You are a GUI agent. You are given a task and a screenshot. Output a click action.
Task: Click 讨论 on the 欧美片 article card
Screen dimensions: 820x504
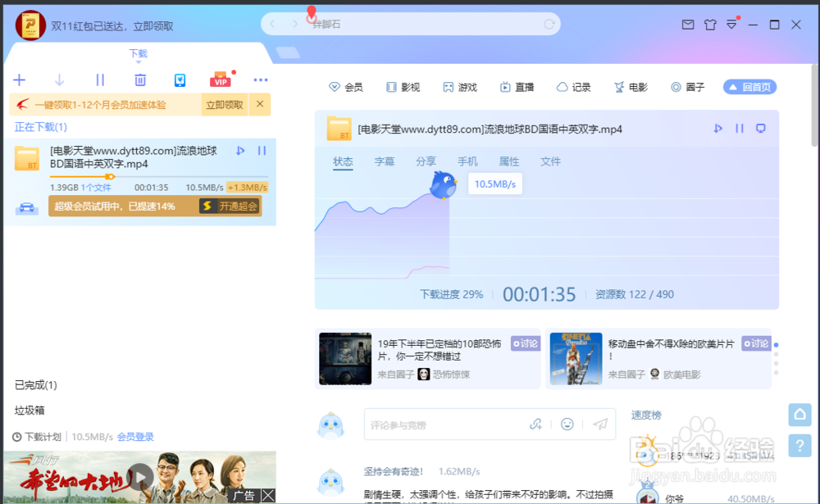[x=756, y=343]
